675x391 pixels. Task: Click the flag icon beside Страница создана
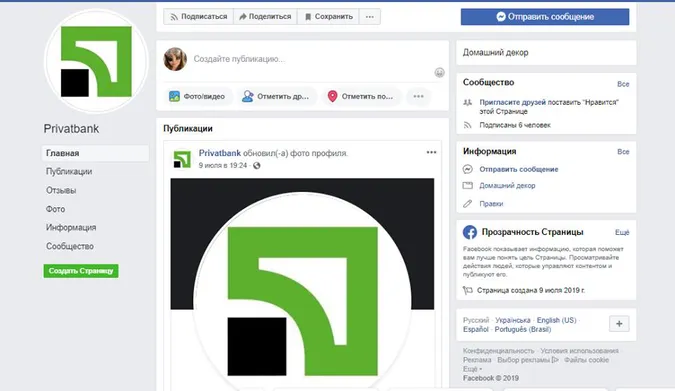coord(468,291)
